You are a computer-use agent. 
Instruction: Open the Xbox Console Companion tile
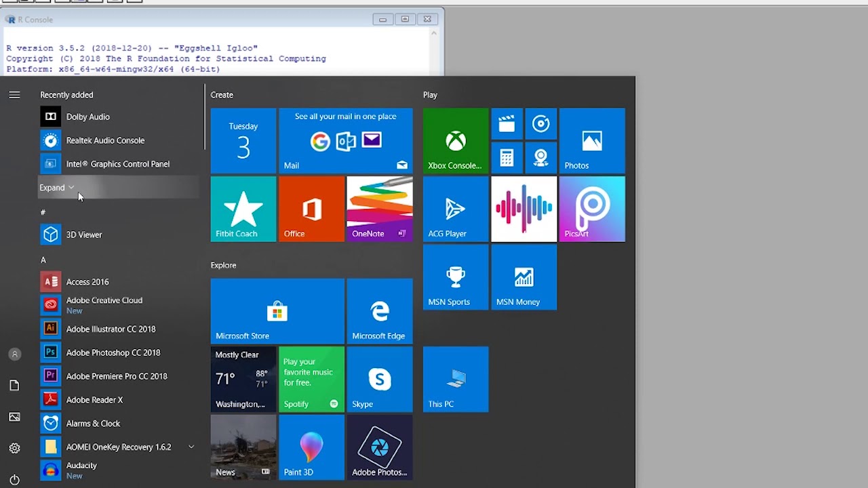tap(456, 140)
